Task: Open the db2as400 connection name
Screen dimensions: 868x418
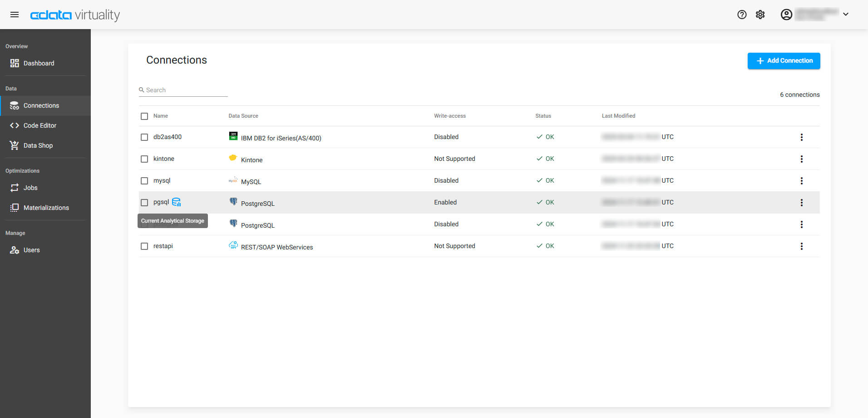Action: tap(168, 137)
